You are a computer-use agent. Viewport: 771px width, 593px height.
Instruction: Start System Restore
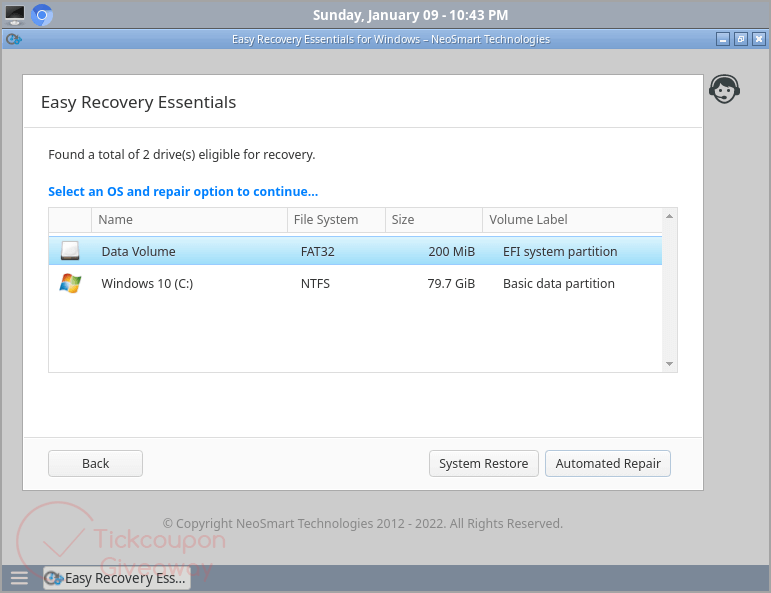(483, 463)
